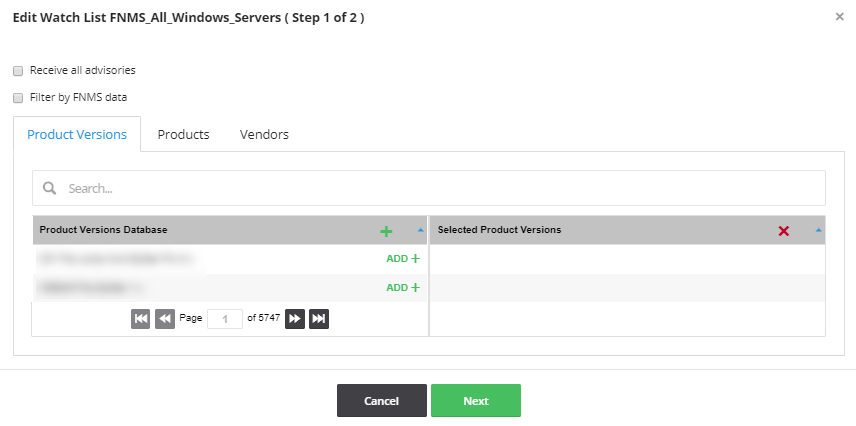
Task: Switch to the Products tab
Action: tap(183, 135)
